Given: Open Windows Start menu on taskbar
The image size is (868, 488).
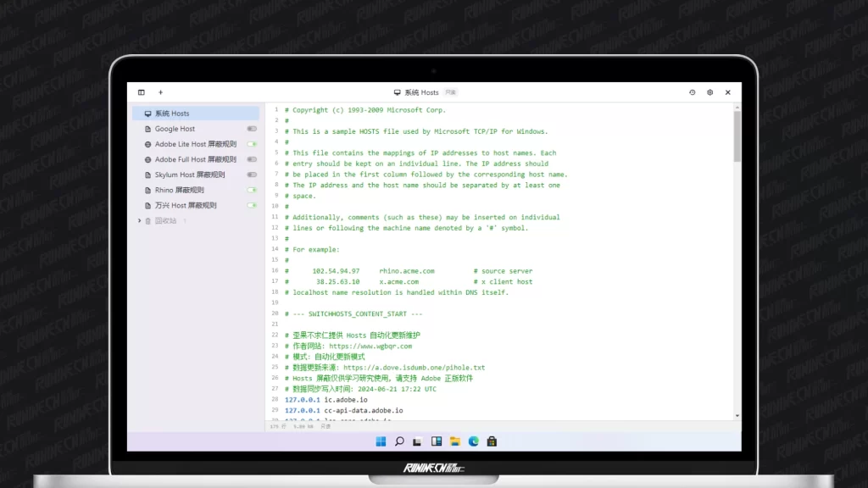Looking at the screenshot, I should pyautogui.click(x=381, y=441).
